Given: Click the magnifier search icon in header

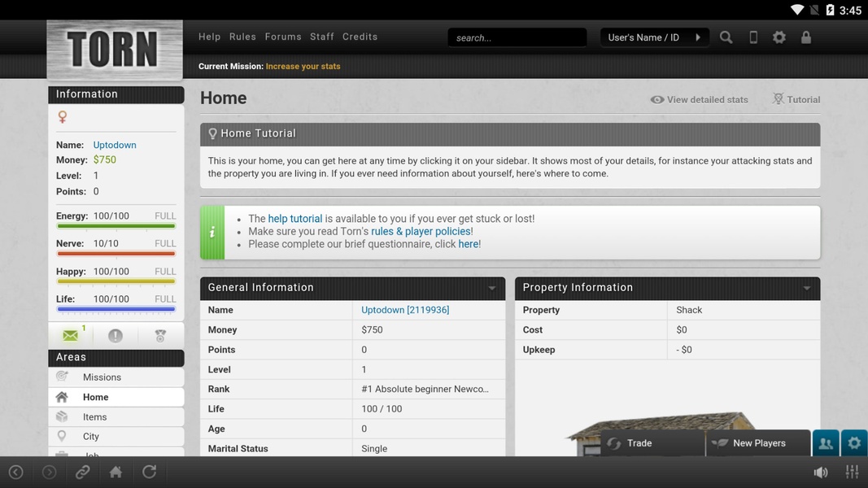Looking at the screenshot, I should [x=726, y=37].
